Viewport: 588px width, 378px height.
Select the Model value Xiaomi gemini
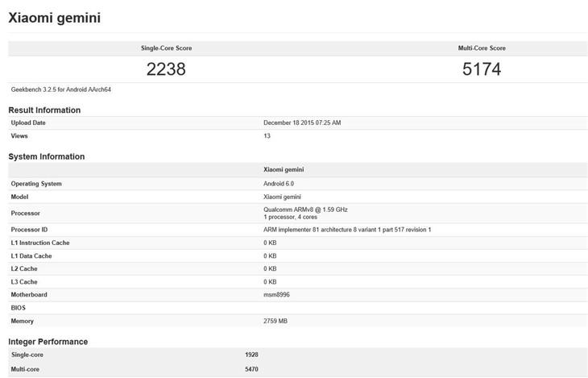click(282, 197)
